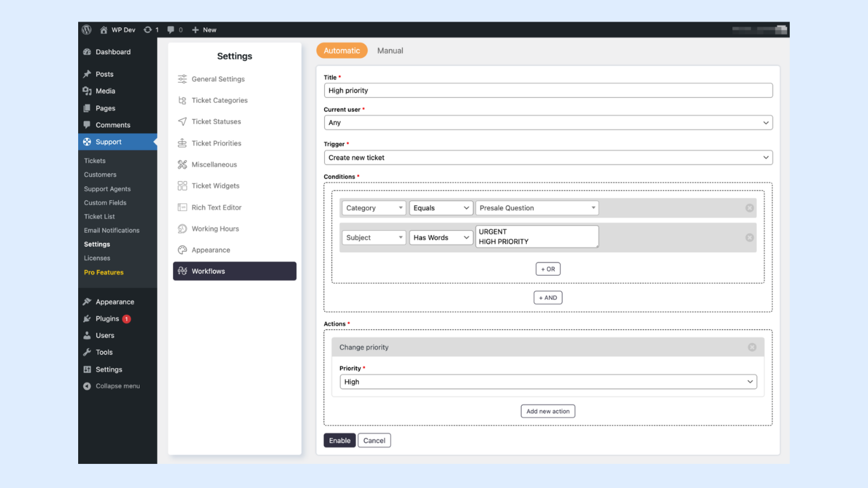Open the Trigger dropdown

coord(548,158)
